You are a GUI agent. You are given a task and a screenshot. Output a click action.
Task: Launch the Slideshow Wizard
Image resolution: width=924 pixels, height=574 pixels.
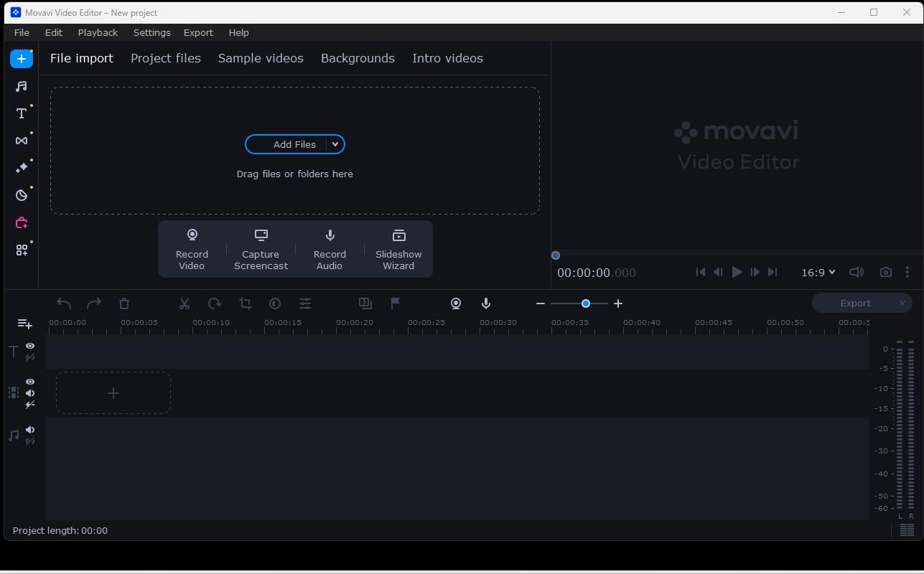point(398,249)
